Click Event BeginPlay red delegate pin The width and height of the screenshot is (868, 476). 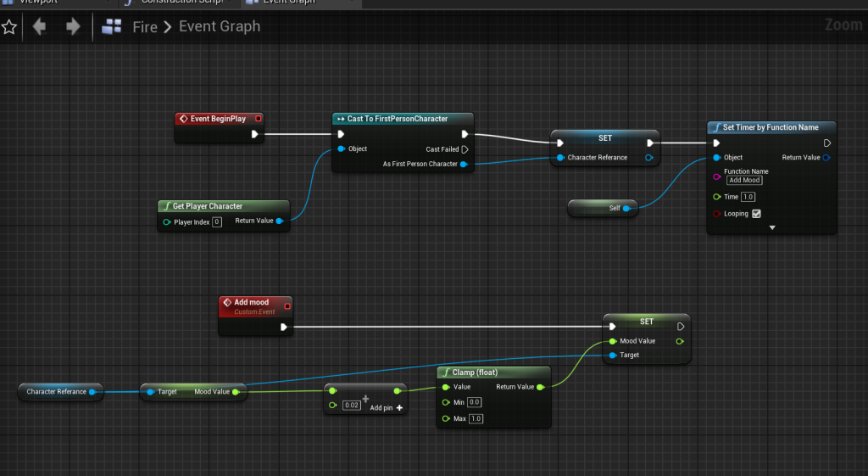point(258,119)
